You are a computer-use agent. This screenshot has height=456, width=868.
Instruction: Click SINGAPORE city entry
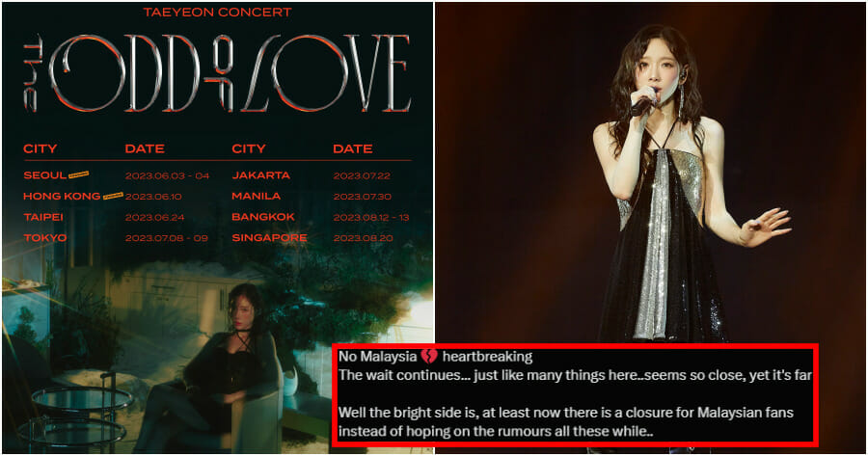[269, 238]
